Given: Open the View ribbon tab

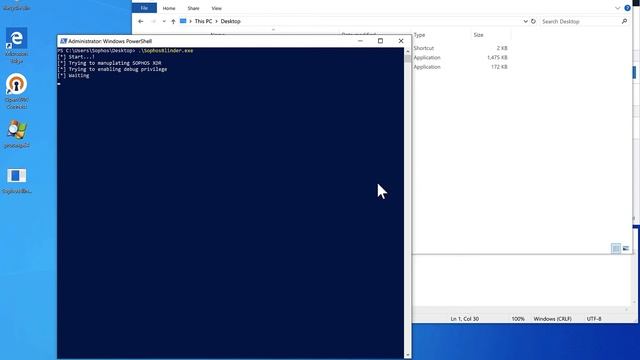Looking at the screenshot, I should tap(217, 8).
